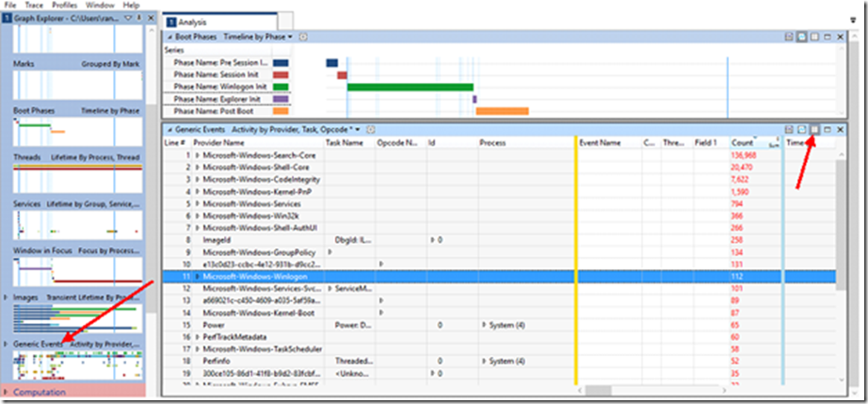Viewport: 868px width, 404px height.
Task: Expand Microsoft-Windows-TaskScheduler row
Action: coord(197,349)
